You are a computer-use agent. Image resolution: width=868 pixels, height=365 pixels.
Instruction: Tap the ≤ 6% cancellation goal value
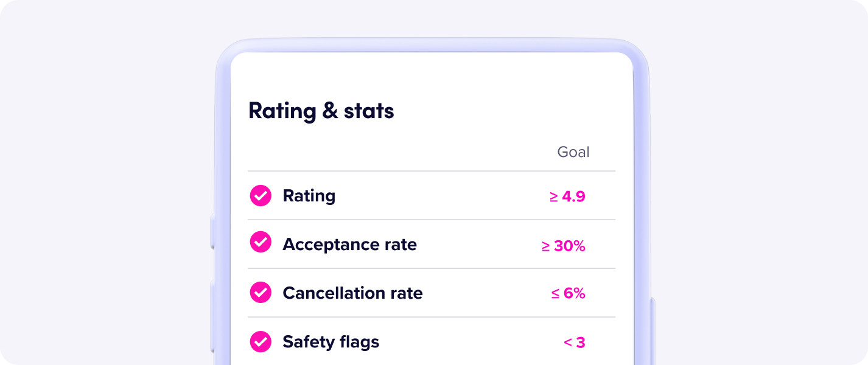tap(568, 293)
